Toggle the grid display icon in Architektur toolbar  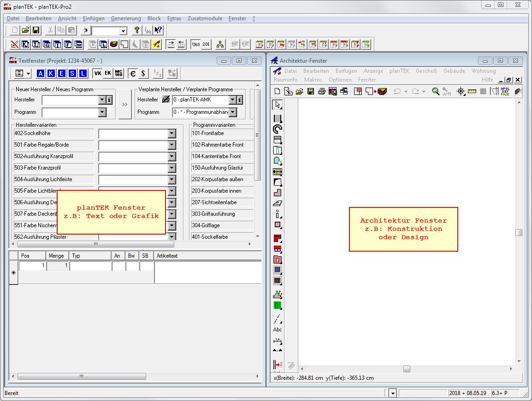pos(483,91)
